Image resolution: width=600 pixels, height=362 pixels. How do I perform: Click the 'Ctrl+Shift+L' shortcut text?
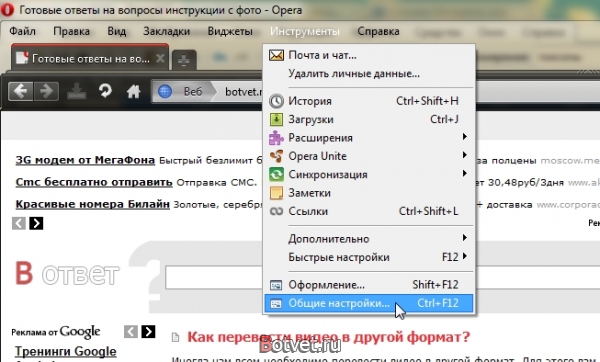click(429, 211)
